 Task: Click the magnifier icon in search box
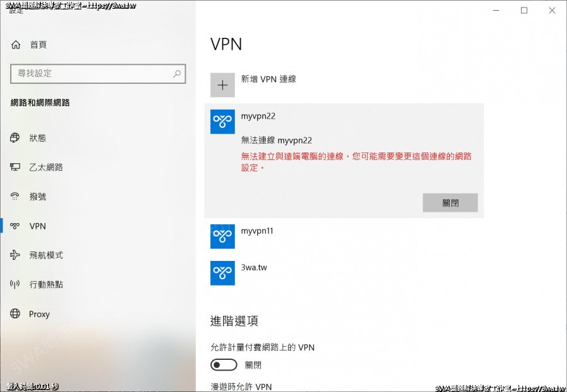(x=177, y=74)
